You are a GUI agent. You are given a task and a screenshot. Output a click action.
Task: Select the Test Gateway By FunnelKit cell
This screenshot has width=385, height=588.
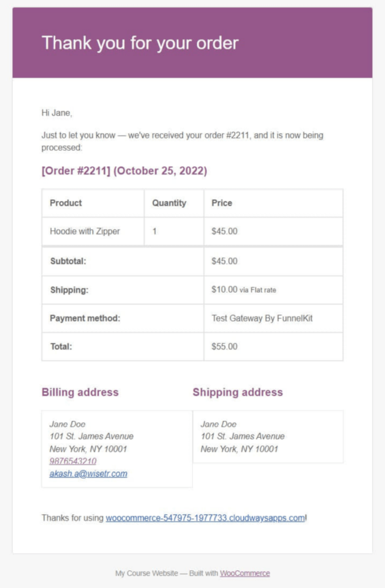click(x=262, y=318)
